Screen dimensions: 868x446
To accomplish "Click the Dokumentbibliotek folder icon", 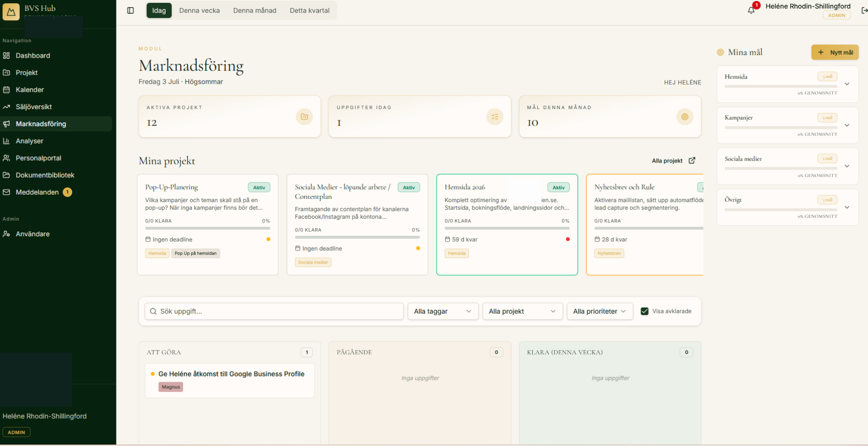I will point(6,175).
